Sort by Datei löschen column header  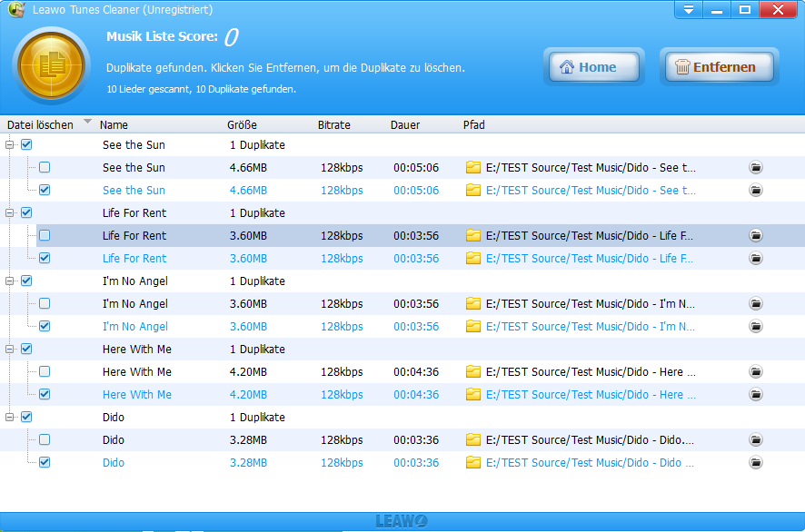40,124
